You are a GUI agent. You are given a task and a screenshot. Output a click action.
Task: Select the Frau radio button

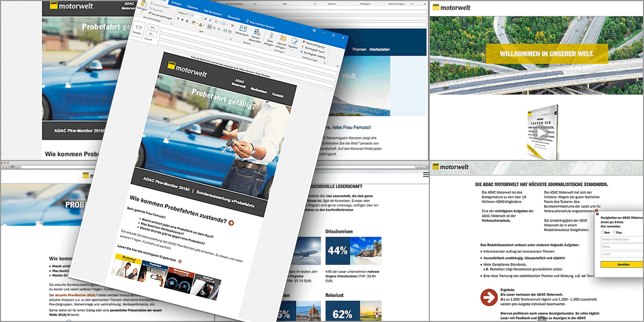614,232
